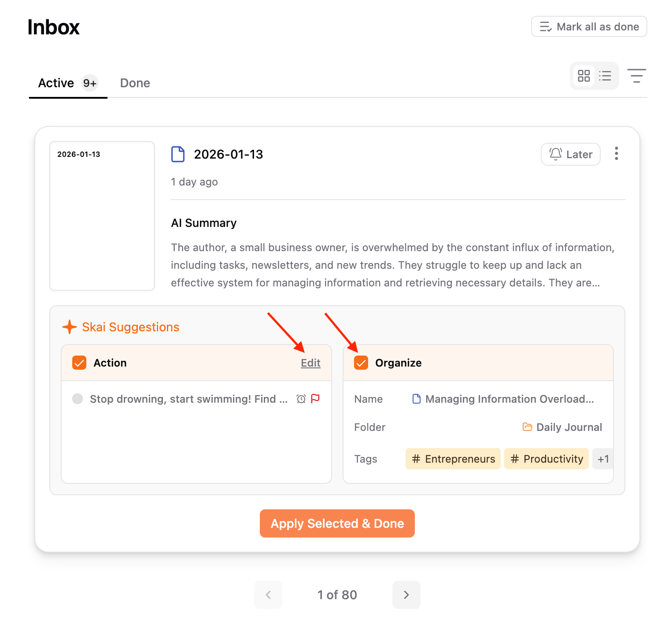The height and width of the screenshot is (623, 672).
Task: Go to the previous inbox item
Action: (x=268, y=595)
